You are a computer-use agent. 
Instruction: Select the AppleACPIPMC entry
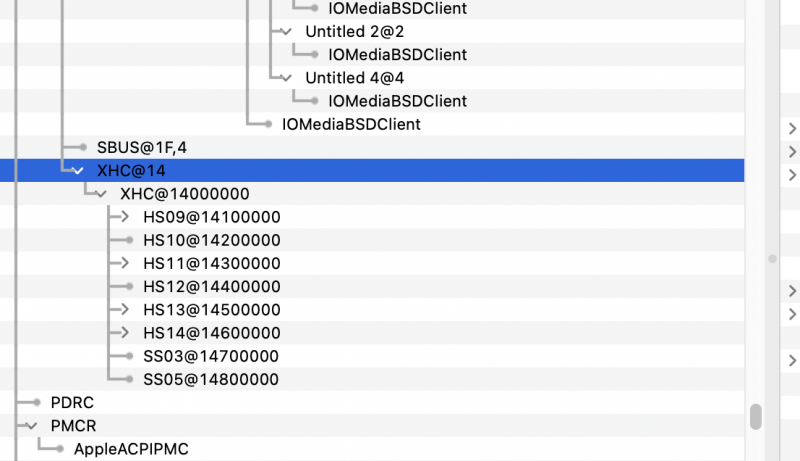pos(130,449)
